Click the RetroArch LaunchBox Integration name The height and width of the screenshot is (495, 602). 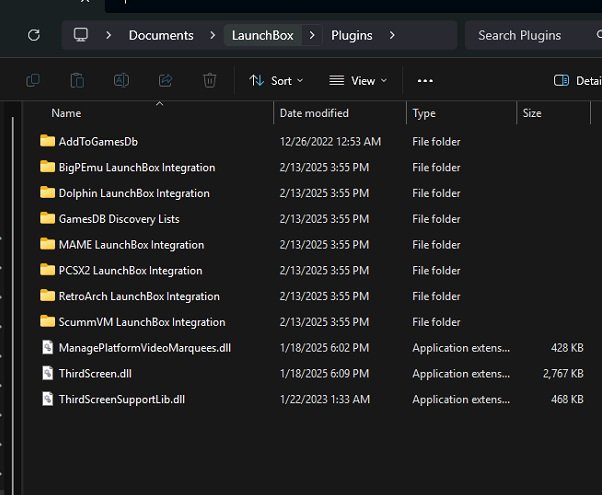click(x=139, y=296)
